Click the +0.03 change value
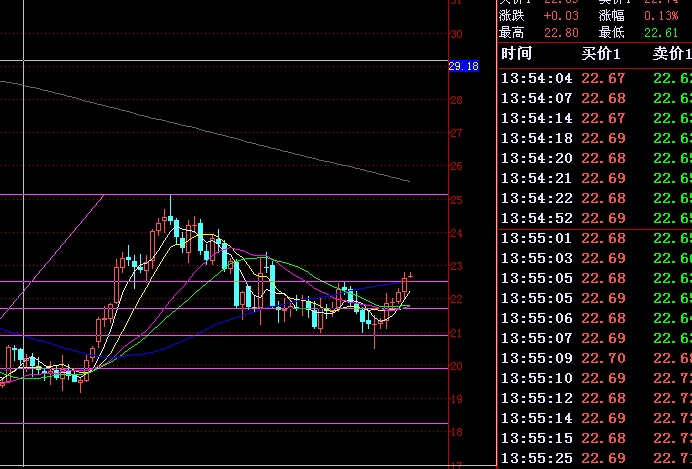The height and width of the screenshot is (469, 692). [x=561, y=16]
